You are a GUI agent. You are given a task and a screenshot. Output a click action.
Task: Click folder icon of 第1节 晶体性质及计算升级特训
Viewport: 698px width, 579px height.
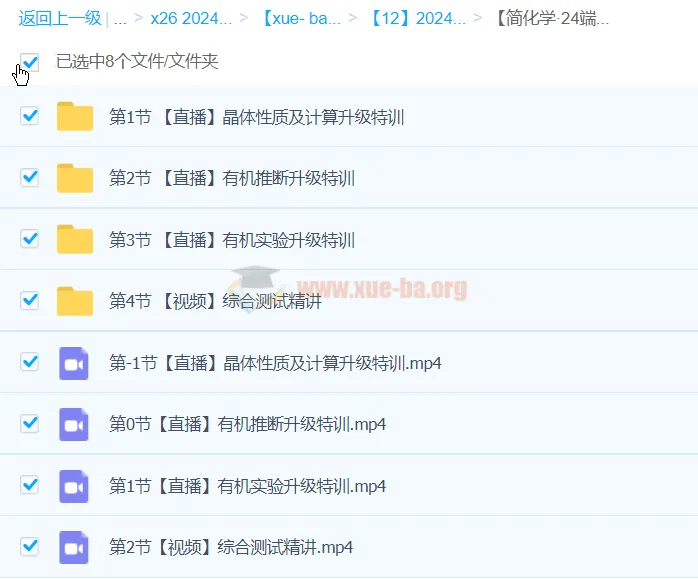point(75,117)
